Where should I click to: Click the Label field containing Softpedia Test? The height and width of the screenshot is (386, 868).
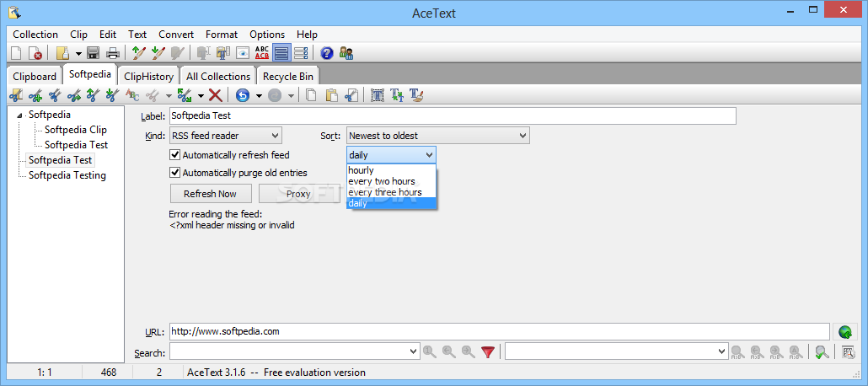pos(453,115)
